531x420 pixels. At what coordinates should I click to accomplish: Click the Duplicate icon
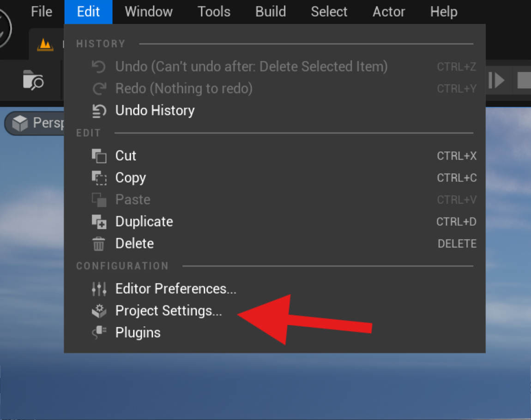[99, 222]
